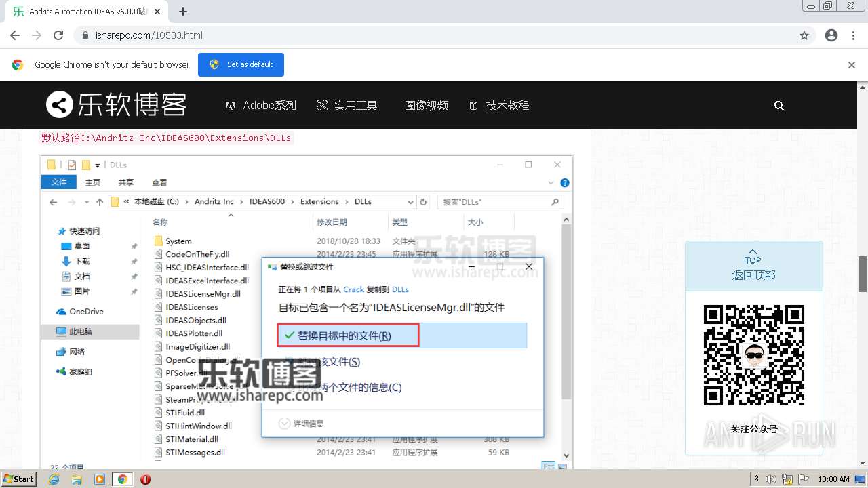
Task: Open the Chrome profile avatar menu
Action: point(831,35)
